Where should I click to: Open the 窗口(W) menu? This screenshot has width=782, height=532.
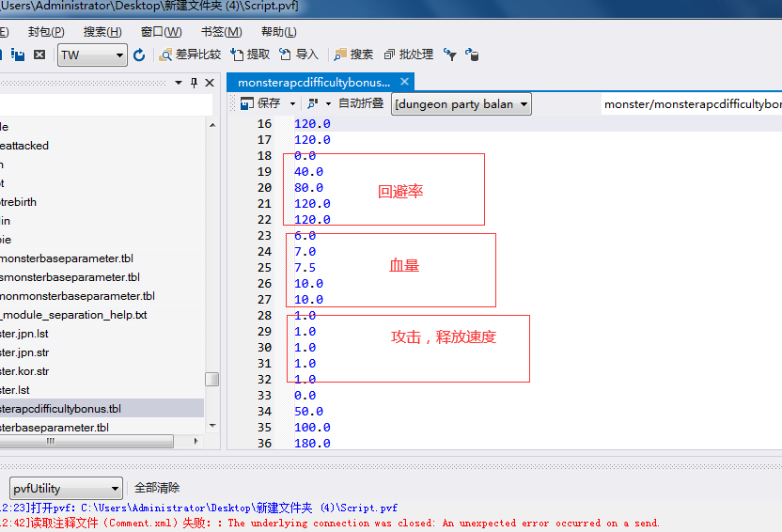coord(161,32)
